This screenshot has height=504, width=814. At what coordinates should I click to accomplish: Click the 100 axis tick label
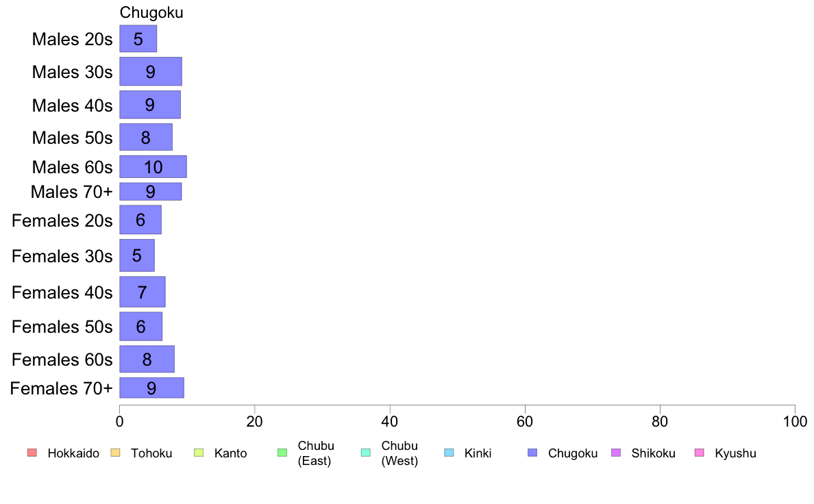pos(795,421)
